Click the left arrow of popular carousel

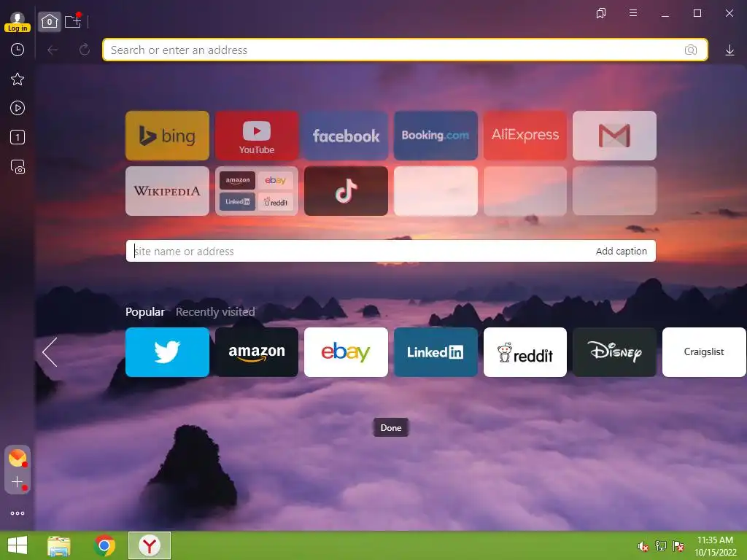click(50, 352)
